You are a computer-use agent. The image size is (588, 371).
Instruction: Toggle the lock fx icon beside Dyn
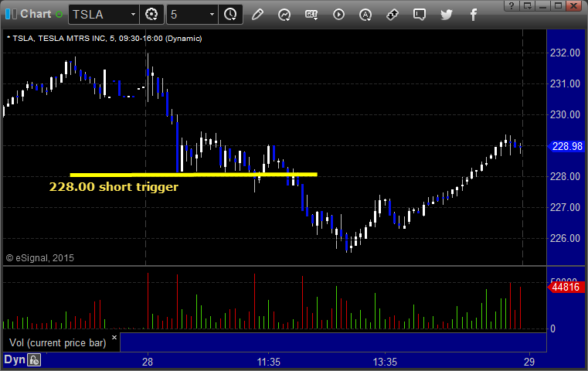pyautogui.click(x=35, y=360)
